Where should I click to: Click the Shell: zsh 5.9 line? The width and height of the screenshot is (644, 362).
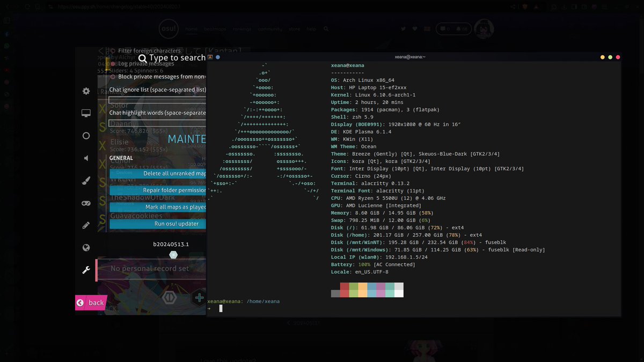[x=353, y=117]
